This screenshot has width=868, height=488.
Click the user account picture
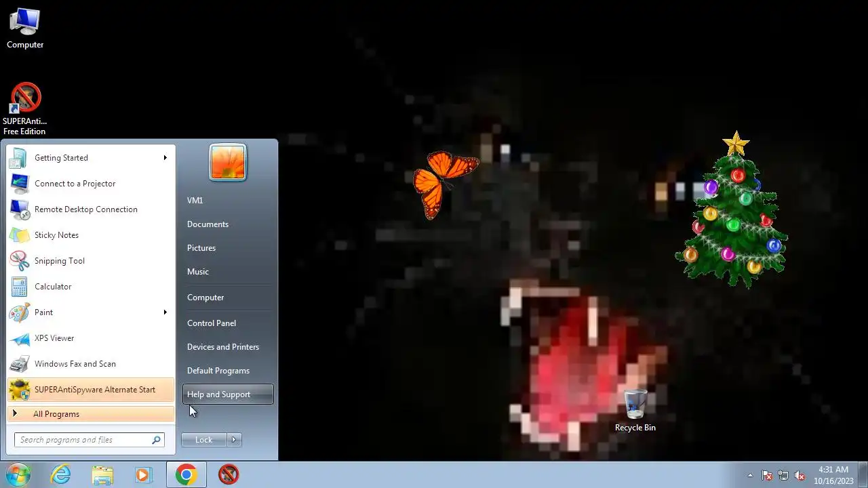(x=228, y=162)
